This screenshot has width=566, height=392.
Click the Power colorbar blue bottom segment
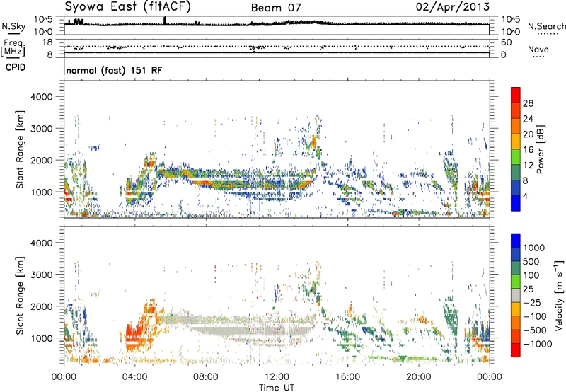pos(516,203)
